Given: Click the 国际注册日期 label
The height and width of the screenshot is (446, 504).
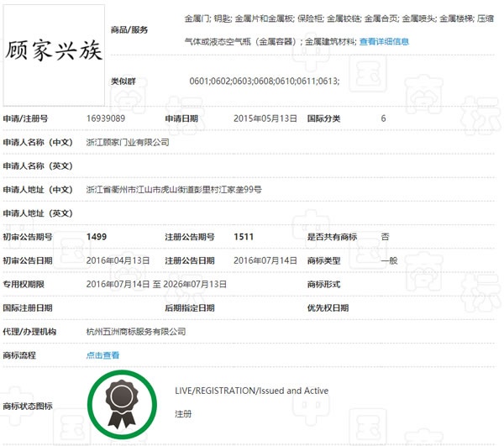Looking at the screenshot, I should 28,307.
